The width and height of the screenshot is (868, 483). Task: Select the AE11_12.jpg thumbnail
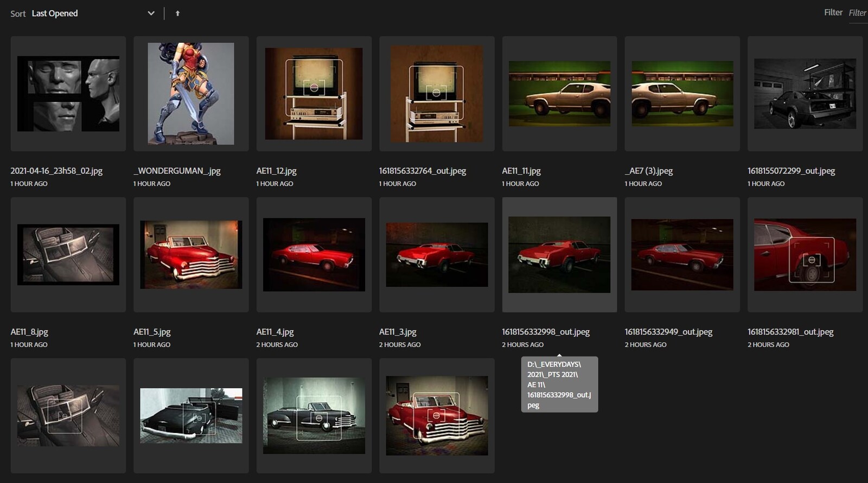point(314,94)
